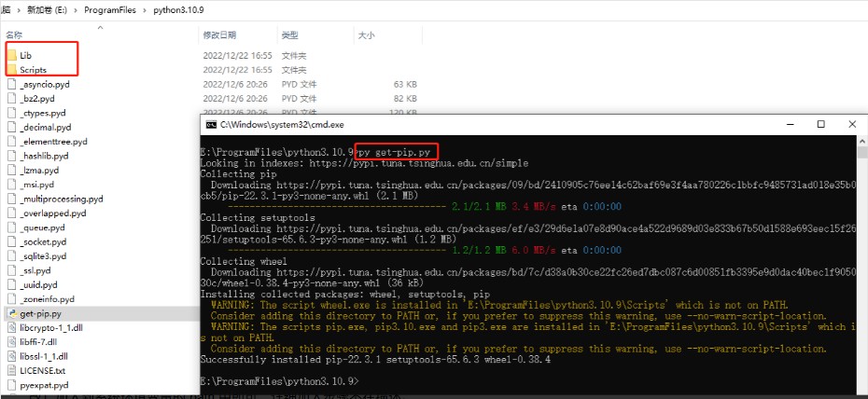
Task: Select the LICENSE.txt file icon
Action: (x=11, y=370)
